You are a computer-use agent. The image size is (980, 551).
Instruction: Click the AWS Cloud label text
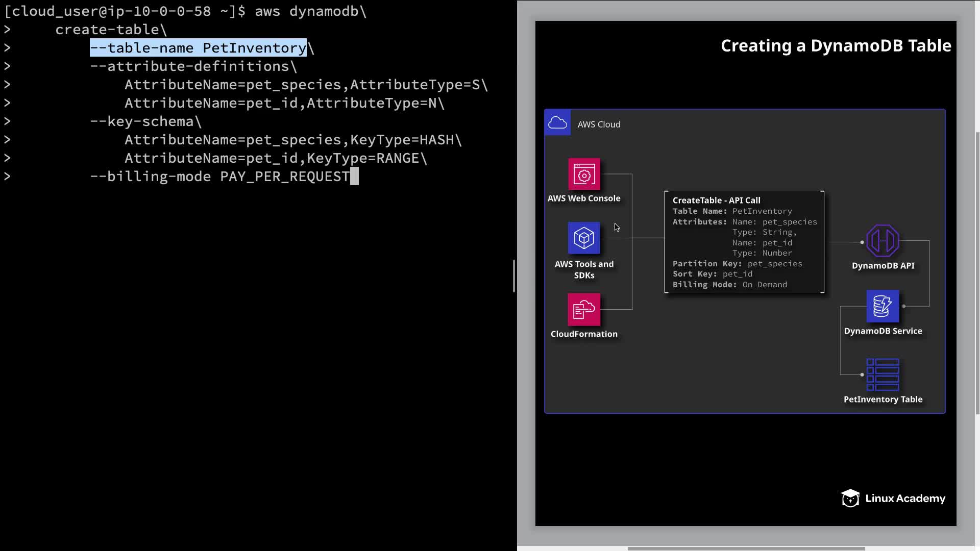[599, 124]
